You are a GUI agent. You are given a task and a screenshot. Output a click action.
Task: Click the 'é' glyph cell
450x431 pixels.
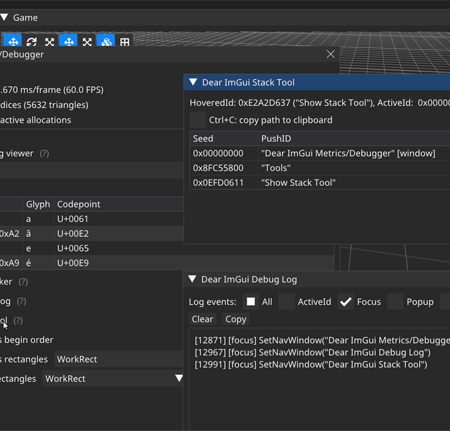[29, 263]
